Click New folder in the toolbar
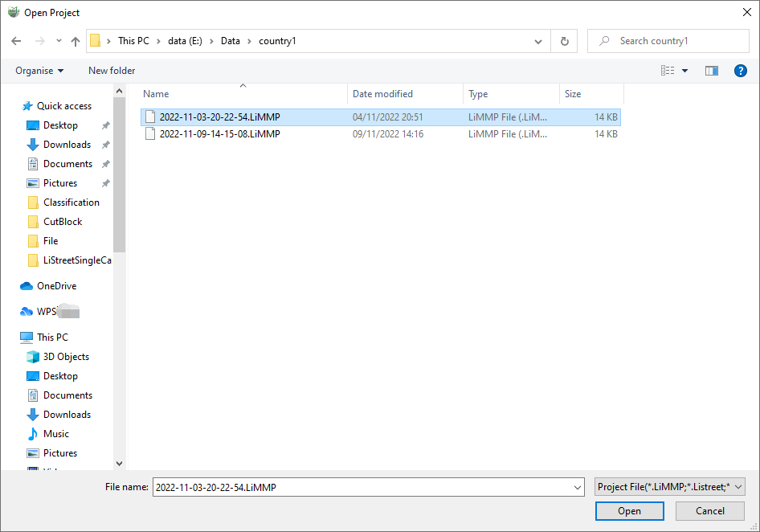The height and width of the screenshot is (532, 760). coord(112,71)
